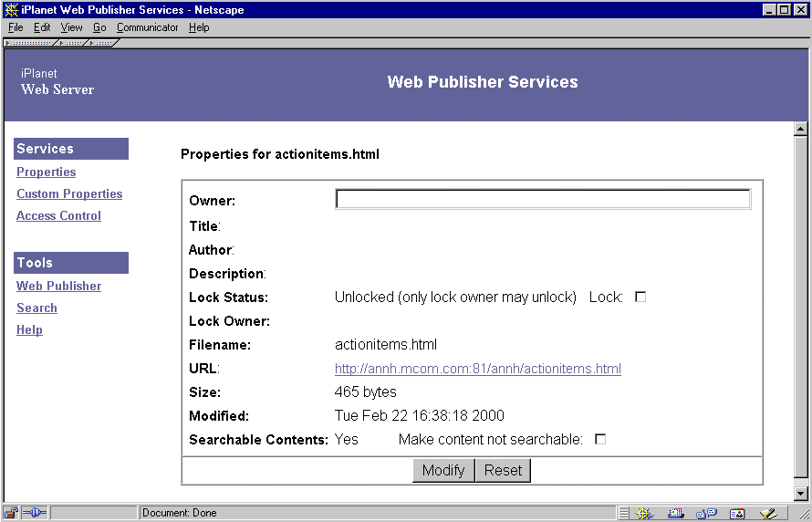This screenshot has width=812, height=522.
Task: Click the scrollbar down arrow
Action: point(801,494)
